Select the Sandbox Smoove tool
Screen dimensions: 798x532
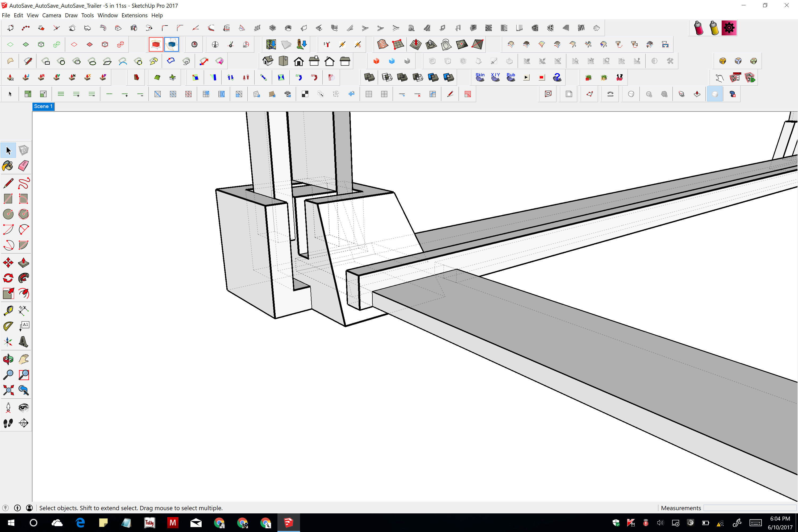[415, 44]
